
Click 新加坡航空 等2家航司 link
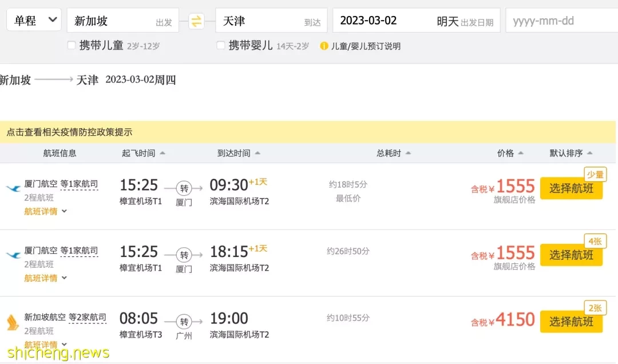pos(65,317)
